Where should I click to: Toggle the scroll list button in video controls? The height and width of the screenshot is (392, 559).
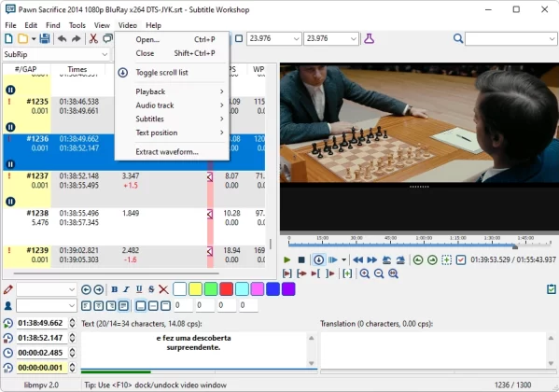tap(319, 259)
